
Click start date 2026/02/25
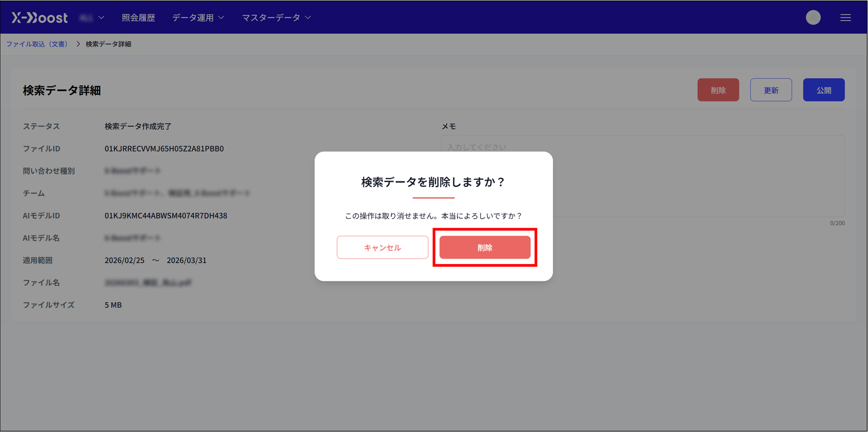point(124,260)
